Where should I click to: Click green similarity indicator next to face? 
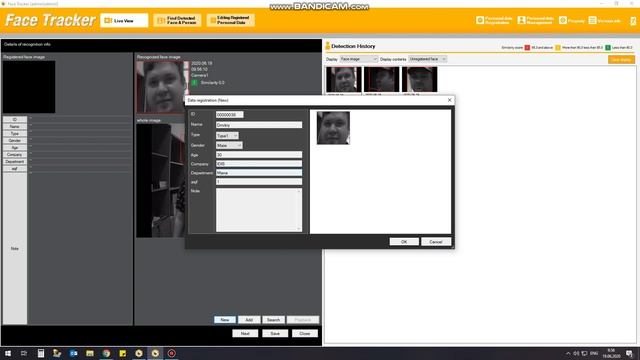click(x=194, y=82)
